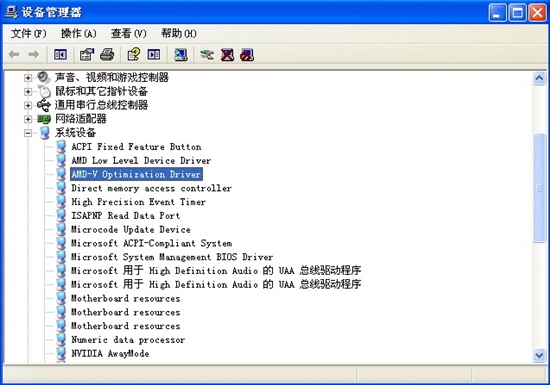Click the speaker icon of 声音、视频和游戏控制器
Screen dimensions: 550x385
[44, 77]
